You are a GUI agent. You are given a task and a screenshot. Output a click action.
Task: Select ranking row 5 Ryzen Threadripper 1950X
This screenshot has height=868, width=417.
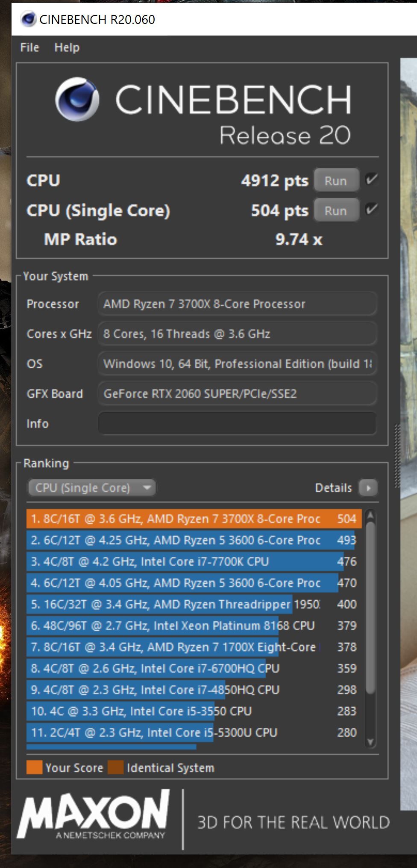pos(194,604)
